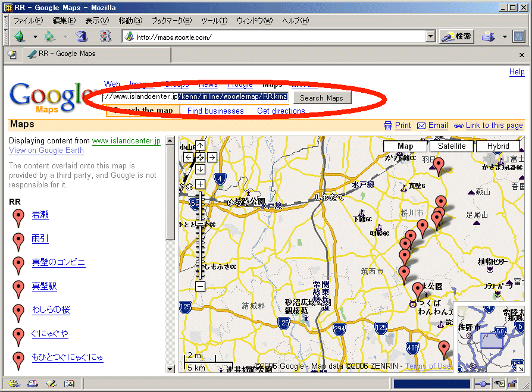This screenshot has height=392, width=532.
Task: Open the 編集(E) menu
Action: pos(64,21)
